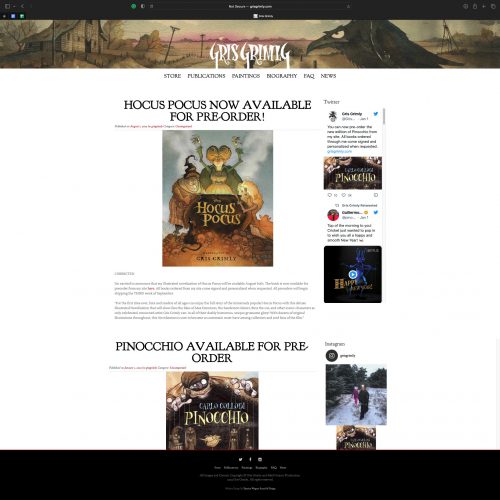Click the Uncategorized category link under Hocus Pocus
The height and width of the screenshot is (500, 500).
[x=184, y=126]
